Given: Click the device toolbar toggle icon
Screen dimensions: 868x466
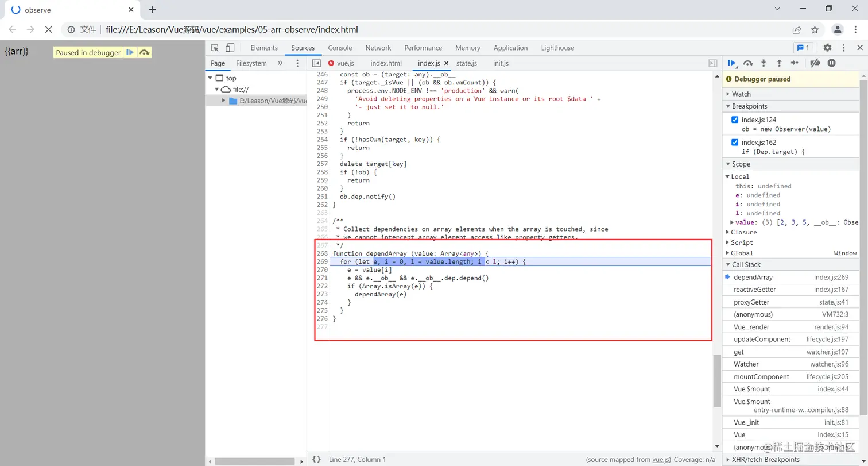Looking at the screenshot, I should pos(229,48).
